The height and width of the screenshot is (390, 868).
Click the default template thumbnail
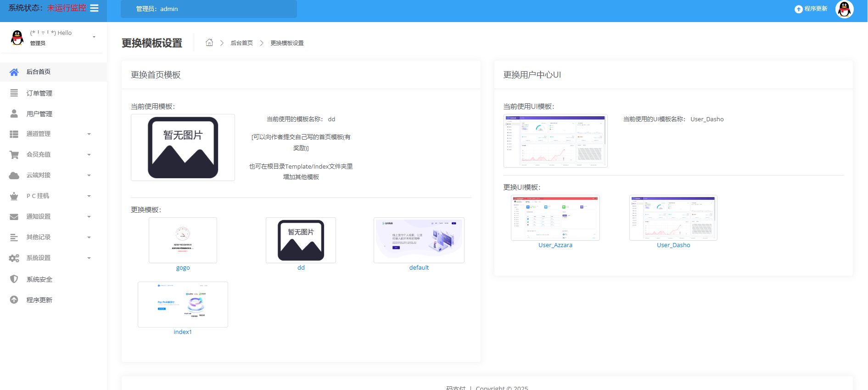(419, 240)
